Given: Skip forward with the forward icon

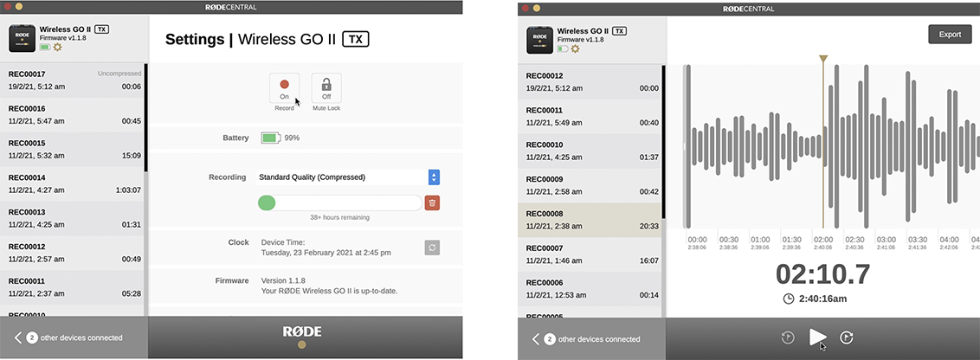Looking at the screenshot, I should click(x=847, y=338).
